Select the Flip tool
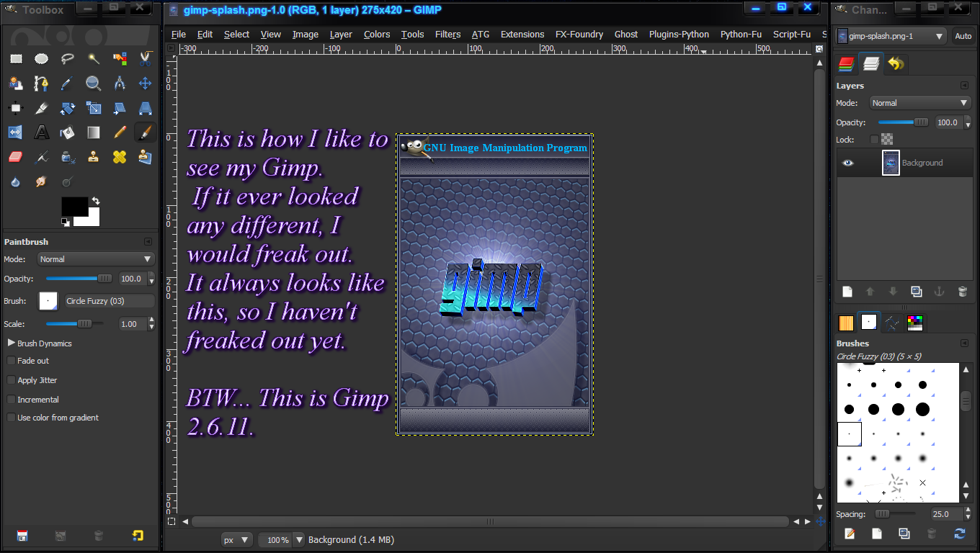 (x=16, y=132)
